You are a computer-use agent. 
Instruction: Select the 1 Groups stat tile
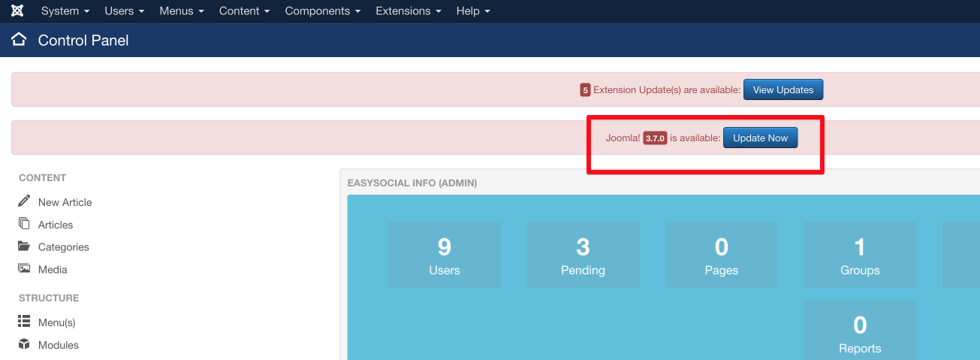[x=860, y=255]
